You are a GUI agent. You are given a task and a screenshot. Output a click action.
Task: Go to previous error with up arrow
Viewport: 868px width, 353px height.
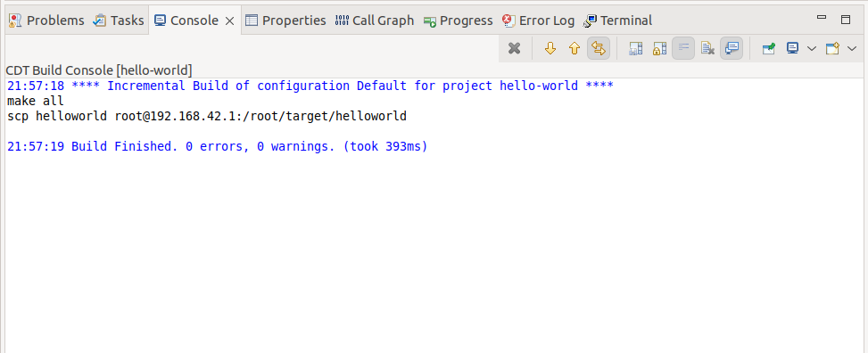click(574, 49)
